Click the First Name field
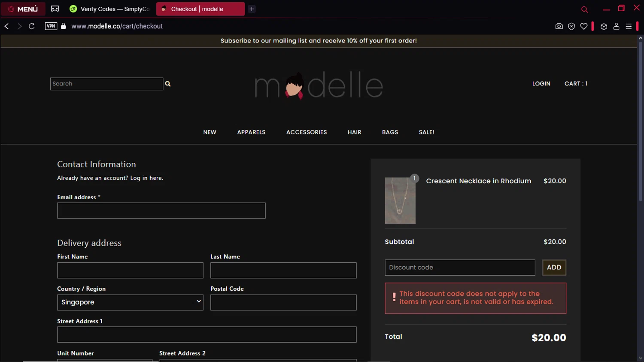 point(130,271)
